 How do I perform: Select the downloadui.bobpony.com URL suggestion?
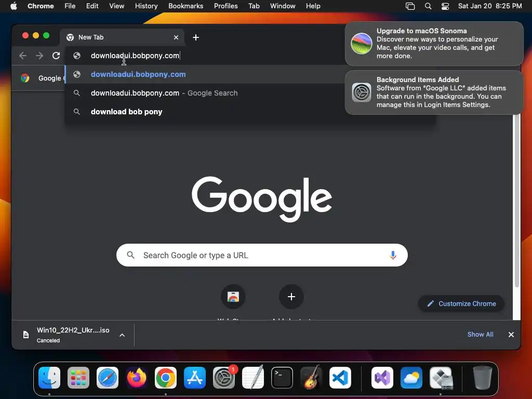pos(205,74)
